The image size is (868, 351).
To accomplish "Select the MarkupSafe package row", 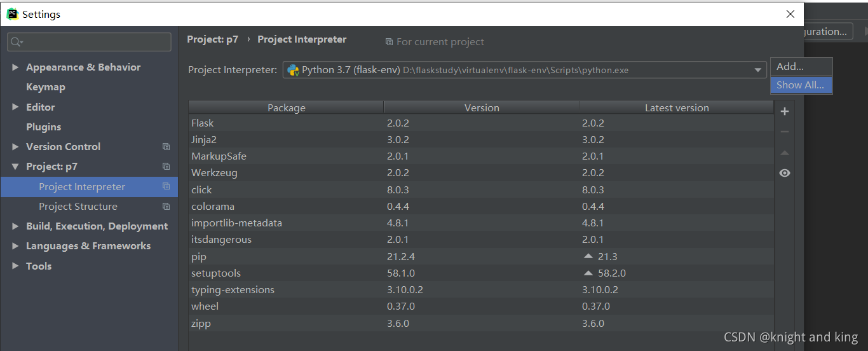I will click(481, 156).
